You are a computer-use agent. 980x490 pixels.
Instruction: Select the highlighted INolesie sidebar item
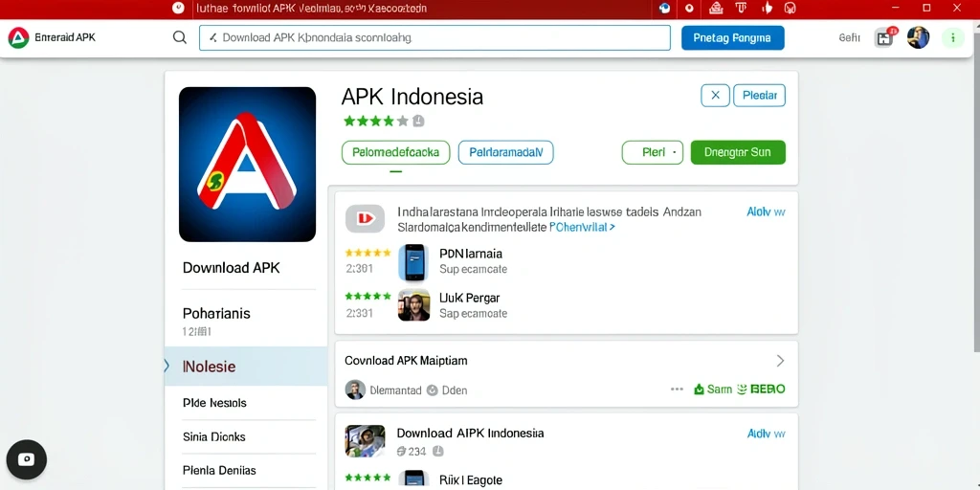246,367
